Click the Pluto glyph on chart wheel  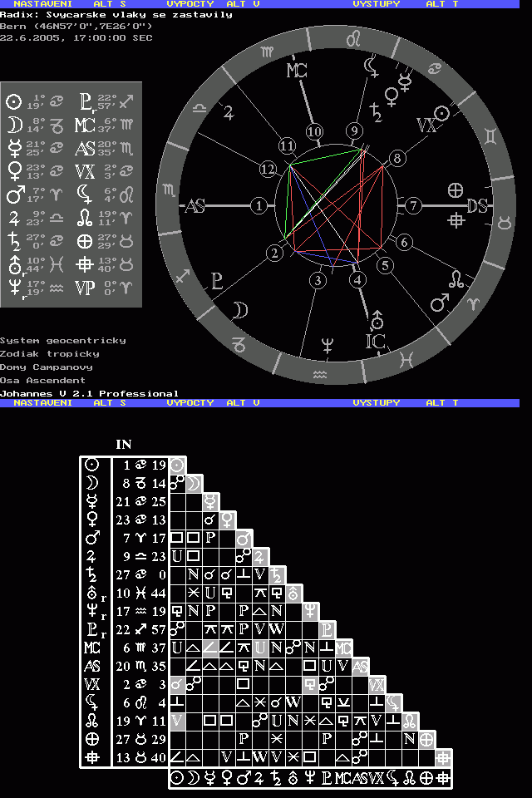tap(217, 279)
